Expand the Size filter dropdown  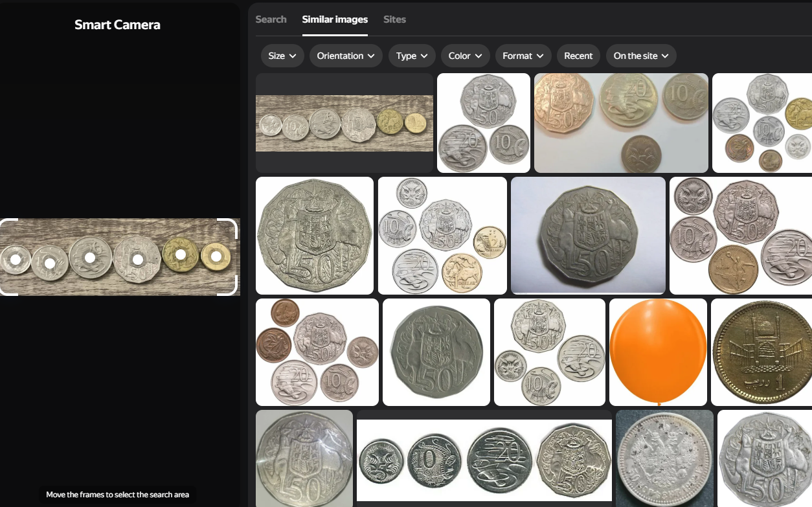pos(282,56)
